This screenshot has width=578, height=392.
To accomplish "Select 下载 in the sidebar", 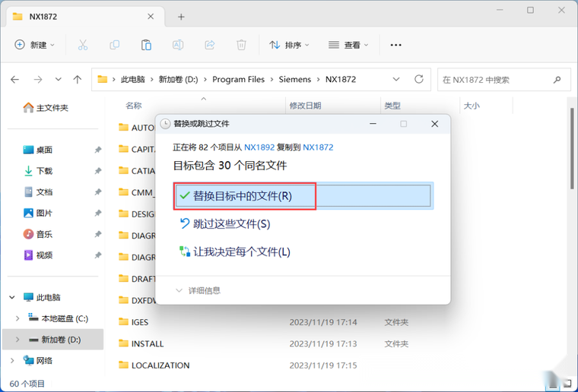I will tap(44, 171).
